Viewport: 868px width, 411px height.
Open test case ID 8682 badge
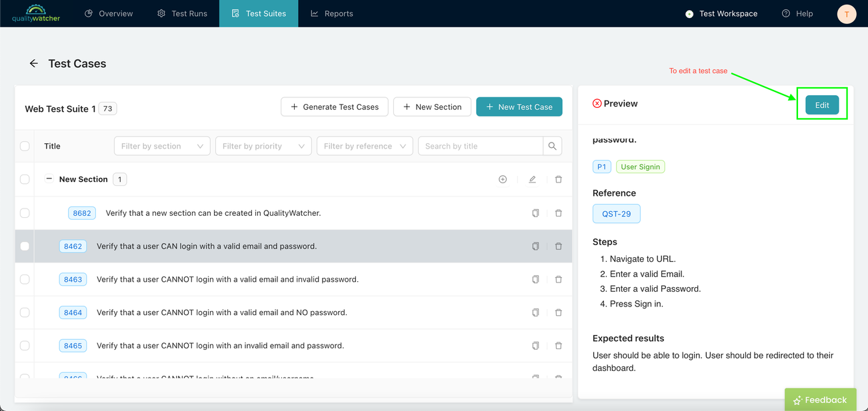coord(82,213)
